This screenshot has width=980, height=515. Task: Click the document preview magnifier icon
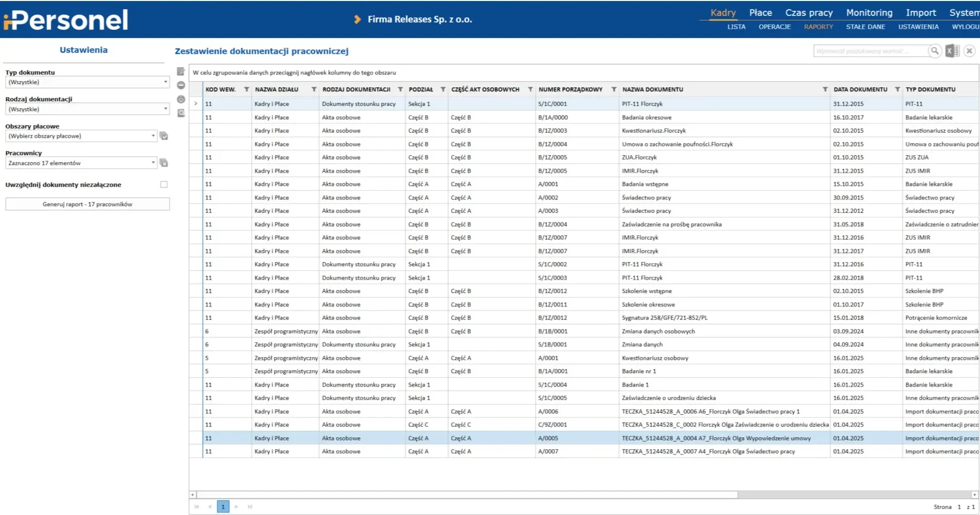[181, 113]
